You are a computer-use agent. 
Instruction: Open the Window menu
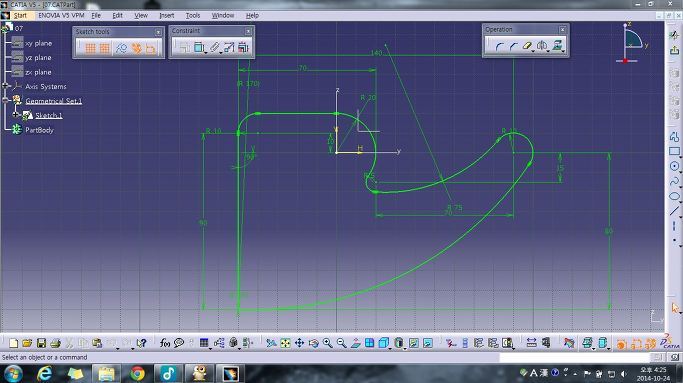(223, 15)
